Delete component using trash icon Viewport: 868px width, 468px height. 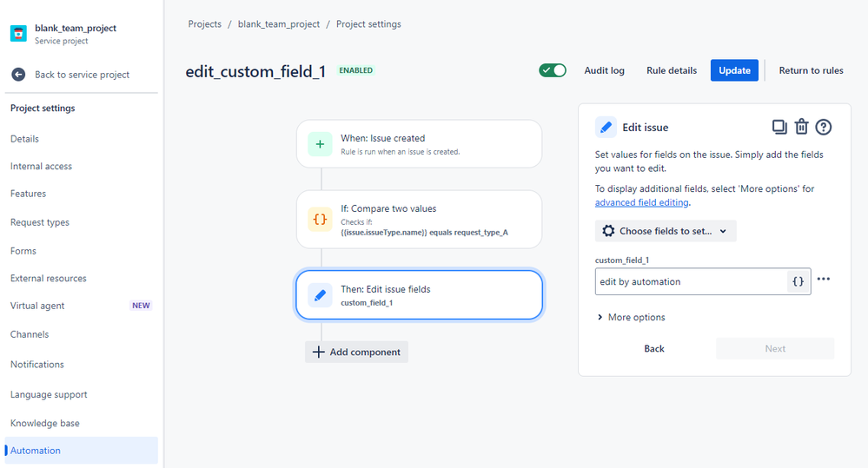point(802,128)
